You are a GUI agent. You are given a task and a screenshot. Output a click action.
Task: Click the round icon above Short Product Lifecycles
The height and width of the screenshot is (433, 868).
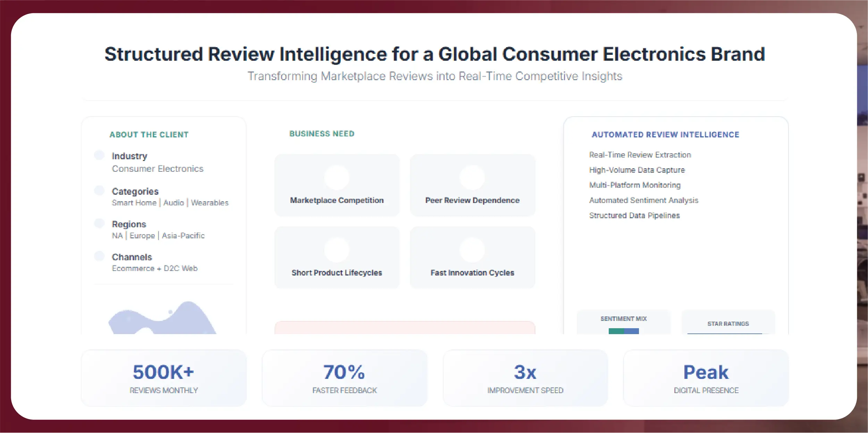[x=336, y=250]
